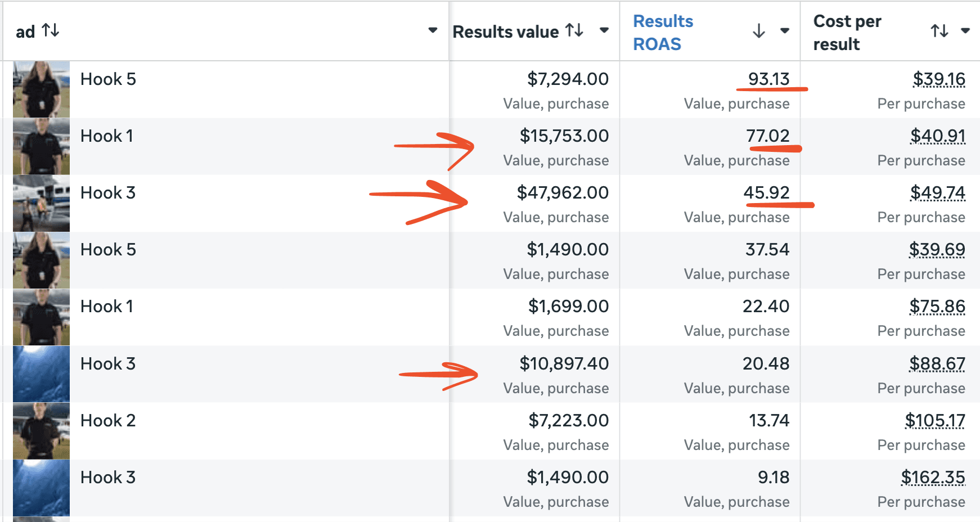
Task: Sort by Results value arrows icon
Action: 574,30
